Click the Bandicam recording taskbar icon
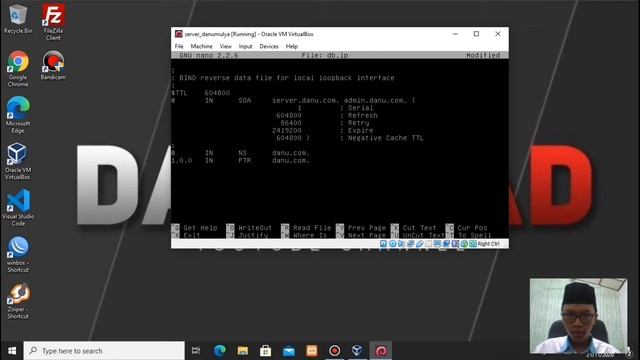This screenshot has width=640, height=360. (335, 351)
